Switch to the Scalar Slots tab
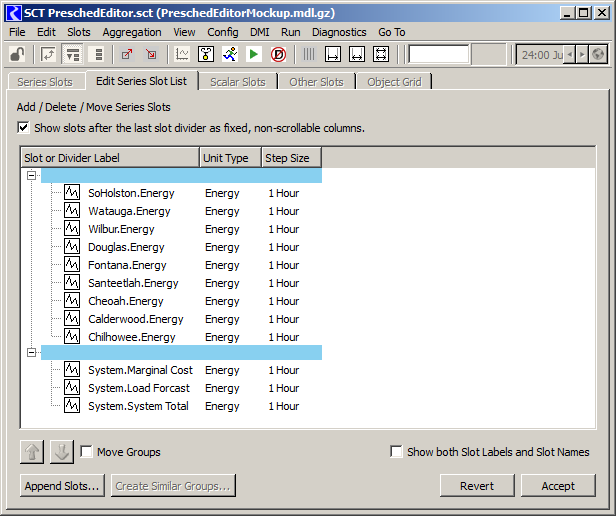The image size is (616, 516). click(x=238, y=82)
